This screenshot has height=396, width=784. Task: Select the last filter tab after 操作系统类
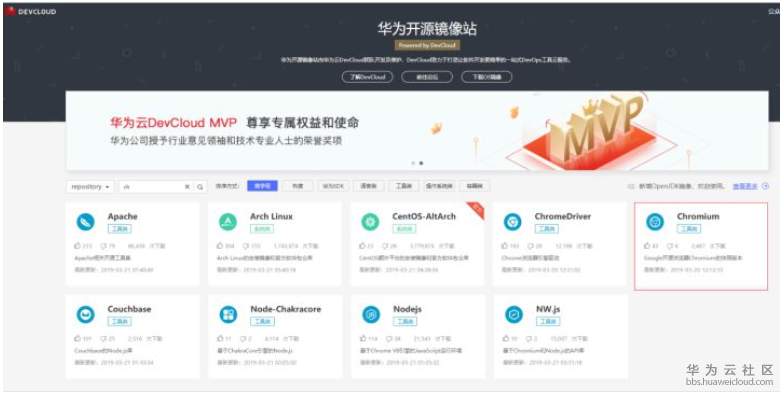click(474, 186)
